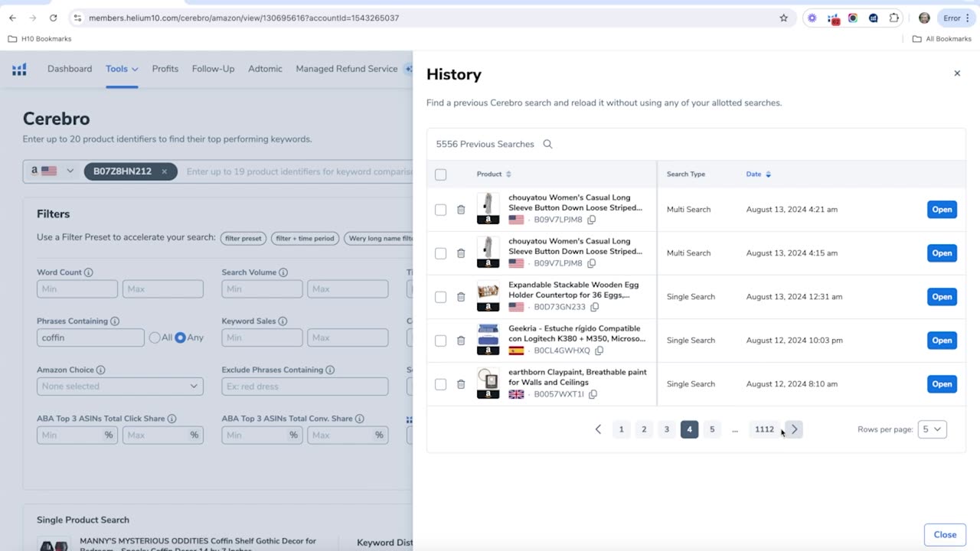980x551 pixels.
Task: Show Amazon Choice info icon
Action: [x=100, y=370]
